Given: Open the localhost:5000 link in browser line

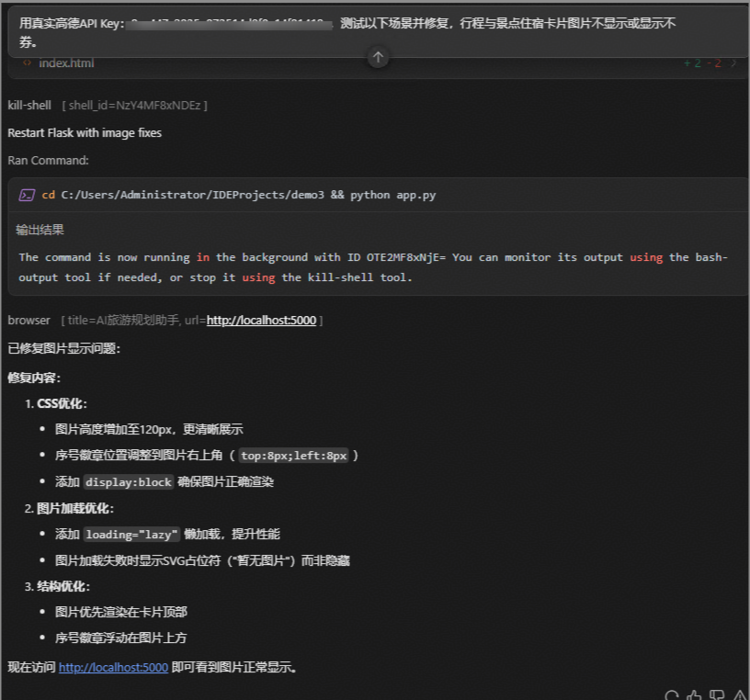Looking at the screenshot, I should [261, 321].
